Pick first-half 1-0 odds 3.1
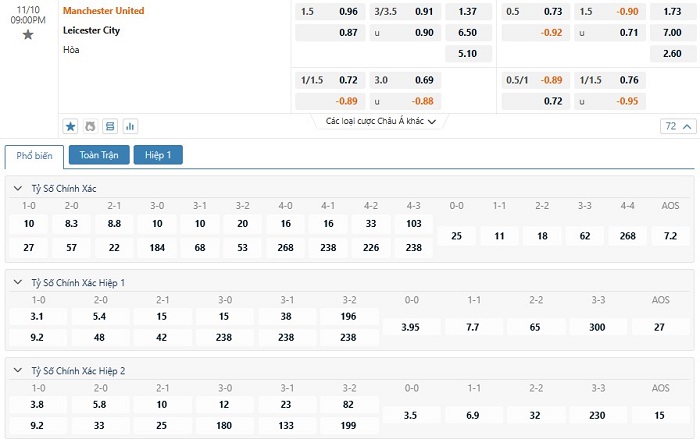This screenshot has width=700, height=439. click(37, 317)
